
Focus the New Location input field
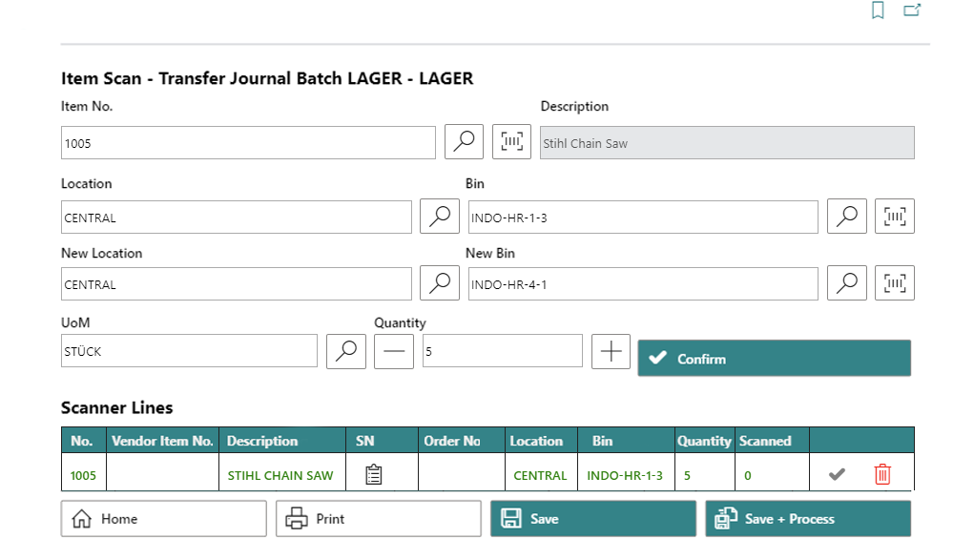point(236,284)
